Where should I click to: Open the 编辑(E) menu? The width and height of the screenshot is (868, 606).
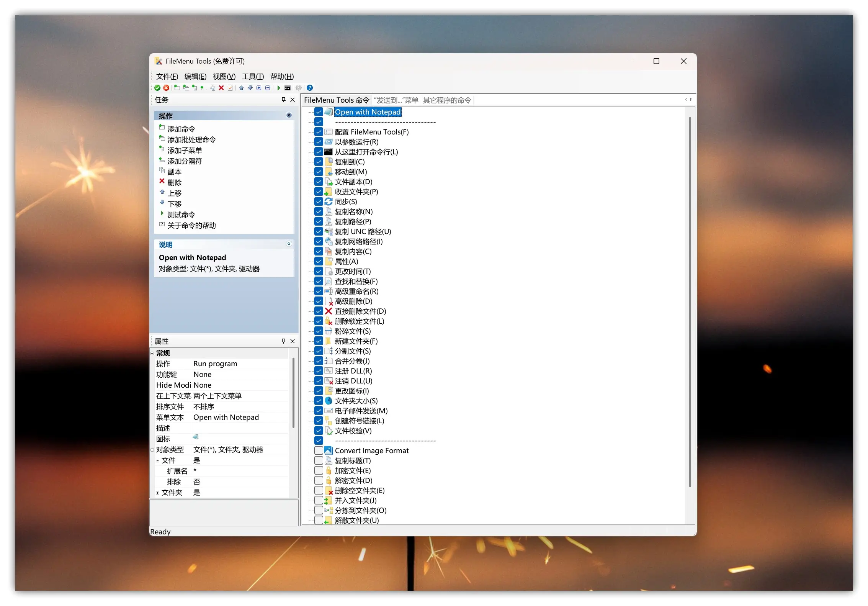pos(195,76)
